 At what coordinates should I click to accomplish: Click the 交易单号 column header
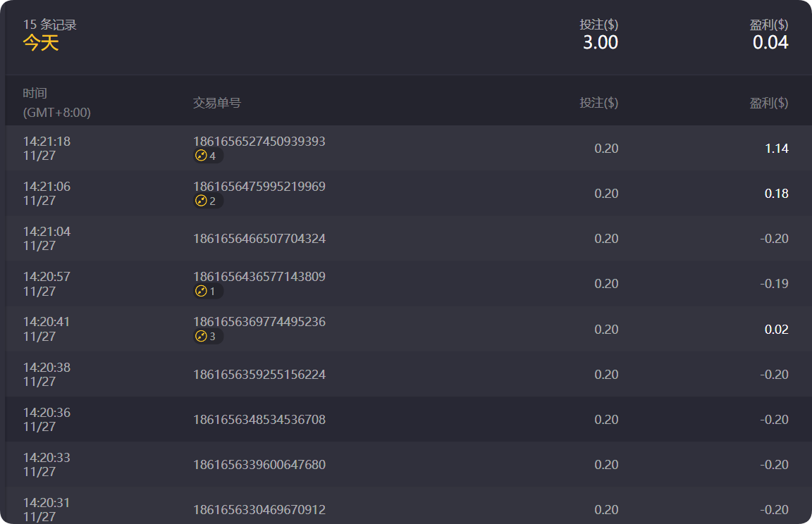click(217, 103)
